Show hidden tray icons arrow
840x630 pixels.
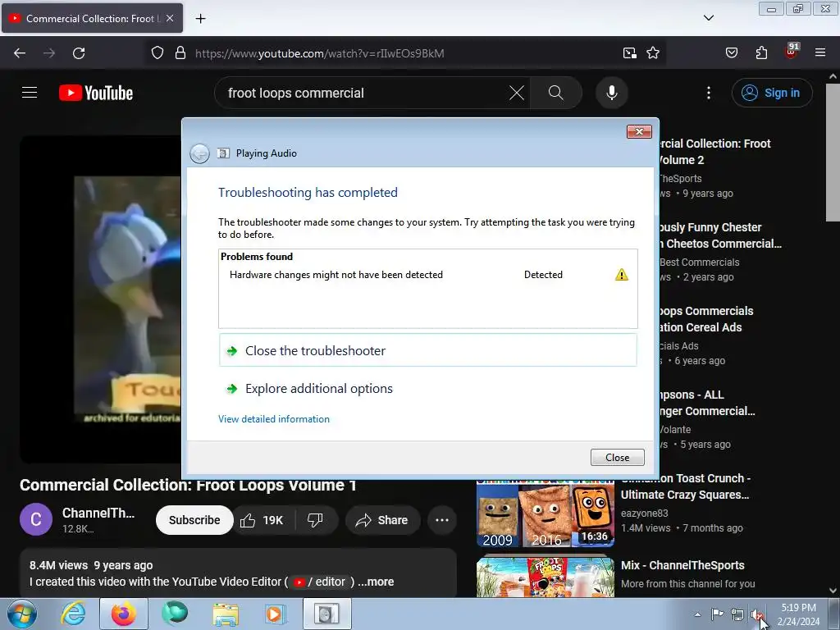697,614
